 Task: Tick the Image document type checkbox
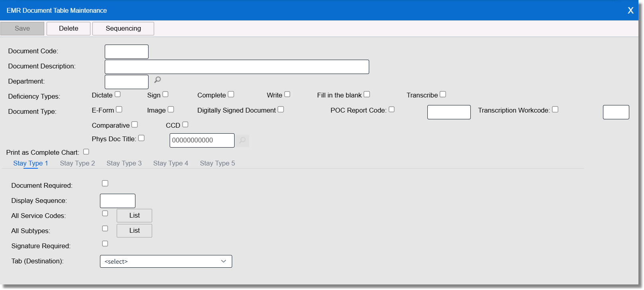[171, 109]
